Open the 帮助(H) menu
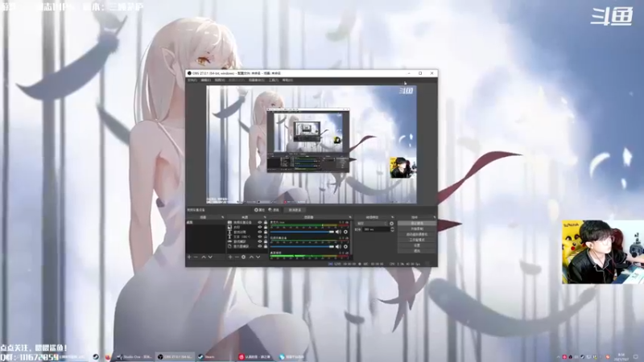This screenshot has width=644, height=362. tap(287, 80)
